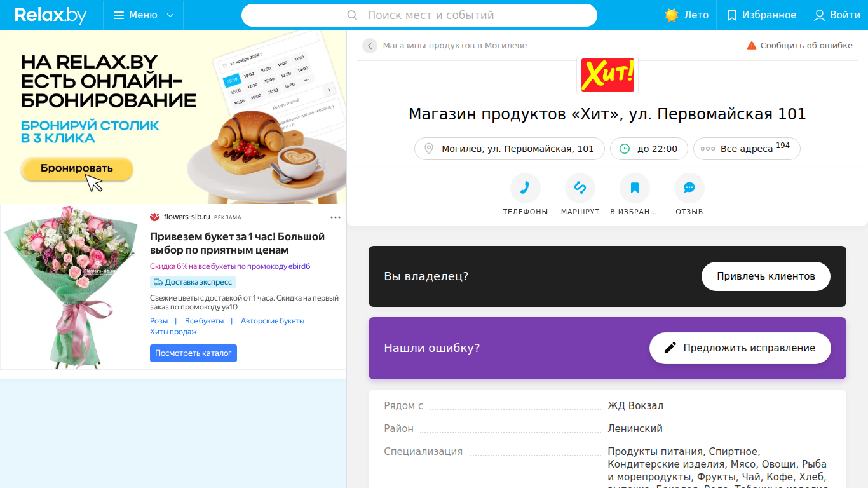
Task: Click the Нашли ошибку? text
Action: click(432, 348)
